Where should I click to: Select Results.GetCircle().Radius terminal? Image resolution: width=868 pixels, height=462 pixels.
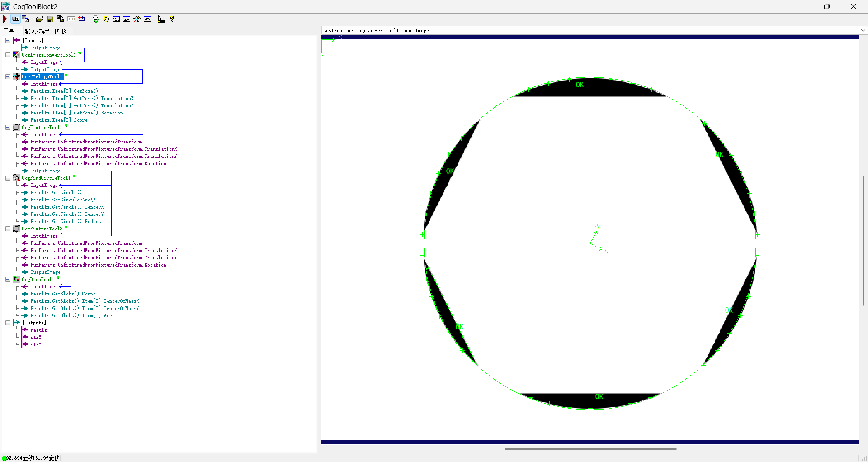(x=66, y=221)
